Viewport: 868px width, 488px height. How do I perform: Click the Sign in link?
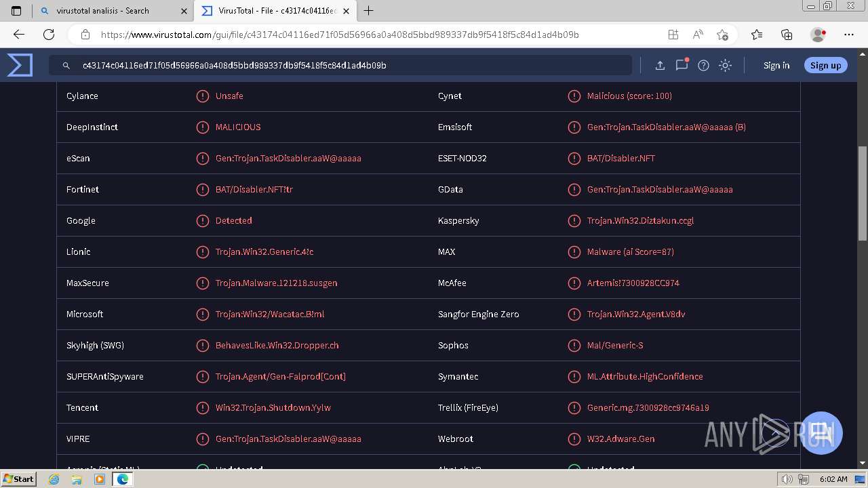[776, 65]
